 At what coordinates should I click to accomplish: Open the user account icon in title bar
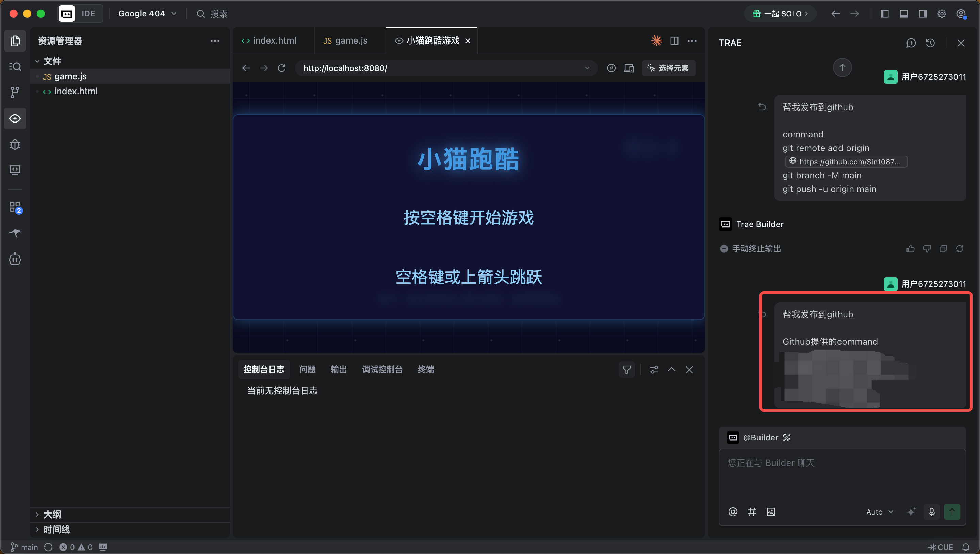tap(961, 14)
